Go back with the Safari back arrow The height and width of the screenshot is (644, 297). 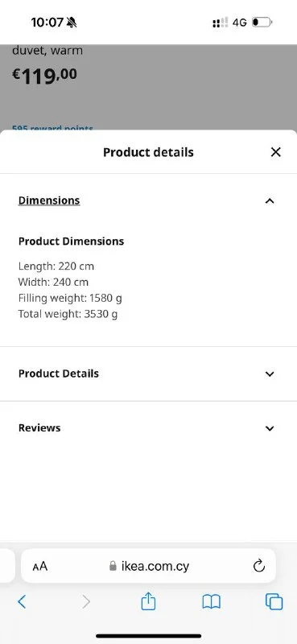[x=22, y=601]
